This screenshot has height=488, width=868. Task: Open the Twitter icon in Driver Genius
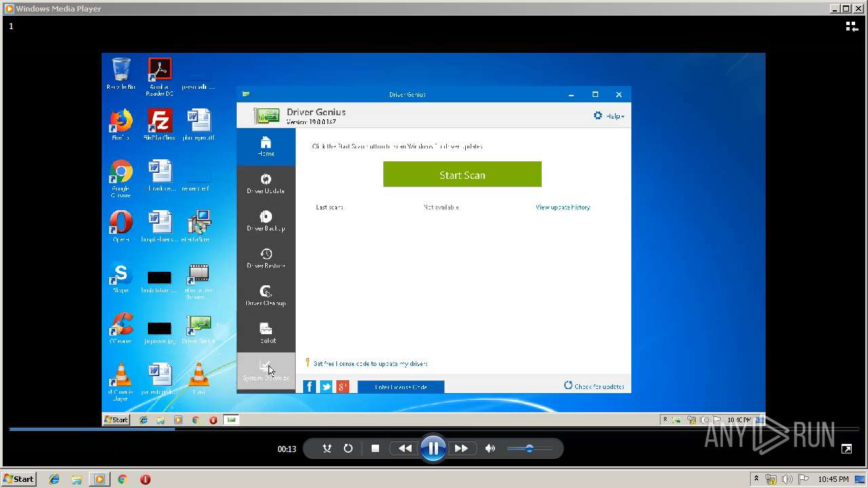pos(326,386)
